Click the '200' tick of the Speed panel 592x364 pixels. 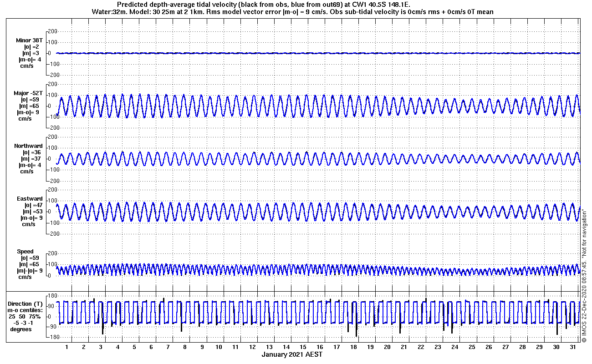[52, 253]
